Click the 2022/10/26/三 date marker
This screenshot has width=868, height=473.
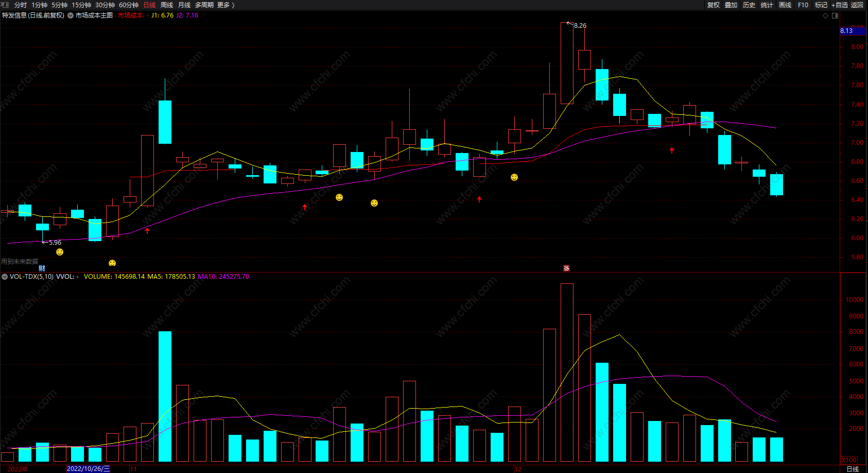pyautogui.click(x=89, y=469)
